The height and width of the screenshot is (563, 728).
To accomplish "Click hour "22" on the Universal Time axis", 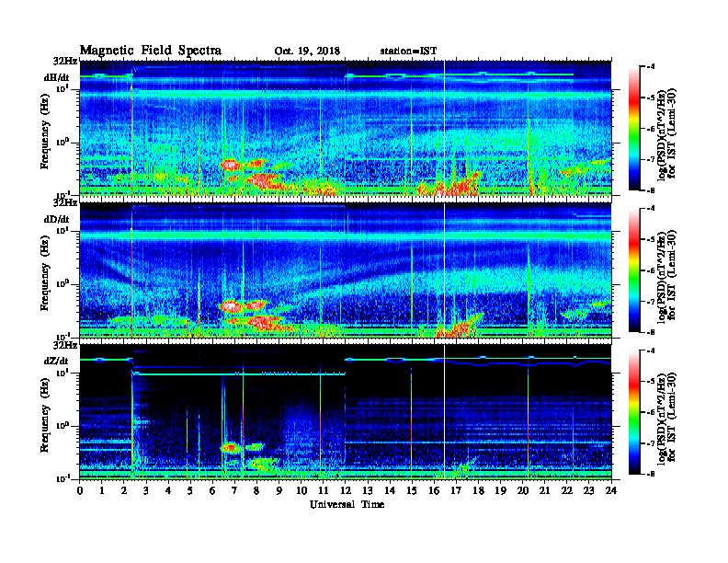I will pyautogui.click(x=567, y=491).
